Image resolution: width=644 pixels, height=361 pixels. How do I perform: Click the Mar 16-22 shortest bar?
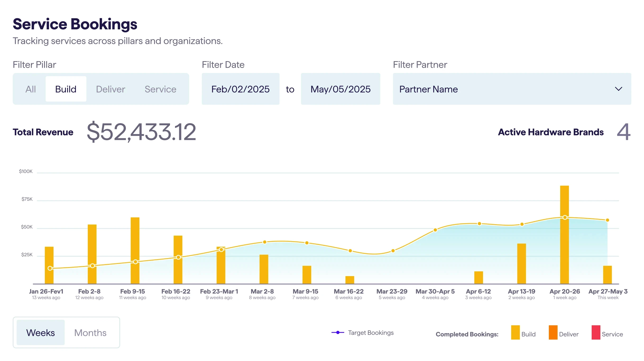[x=349, y=280]
